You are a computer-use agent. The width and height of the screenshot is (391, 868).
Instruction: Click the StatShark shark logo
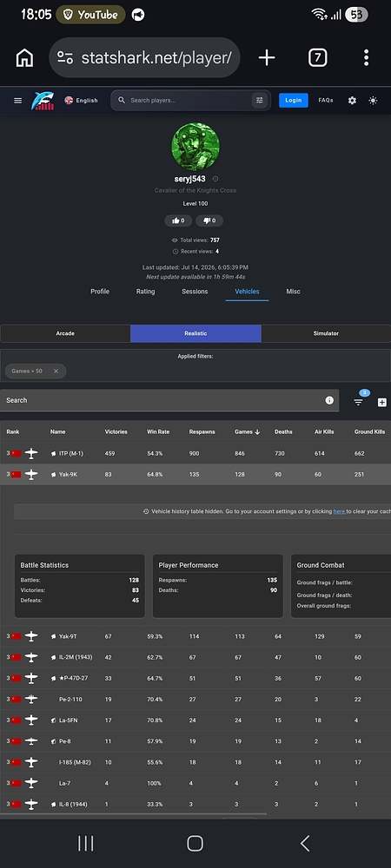pyautogui.click(x=43, y=100)
